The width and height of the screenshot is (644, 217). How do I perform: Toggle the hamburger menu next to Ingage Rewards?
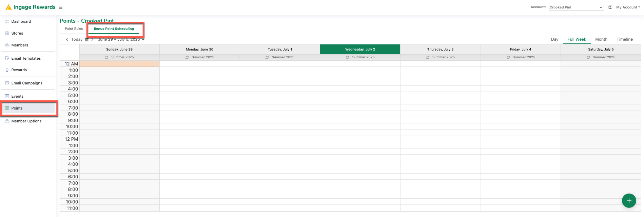point(61,7)
